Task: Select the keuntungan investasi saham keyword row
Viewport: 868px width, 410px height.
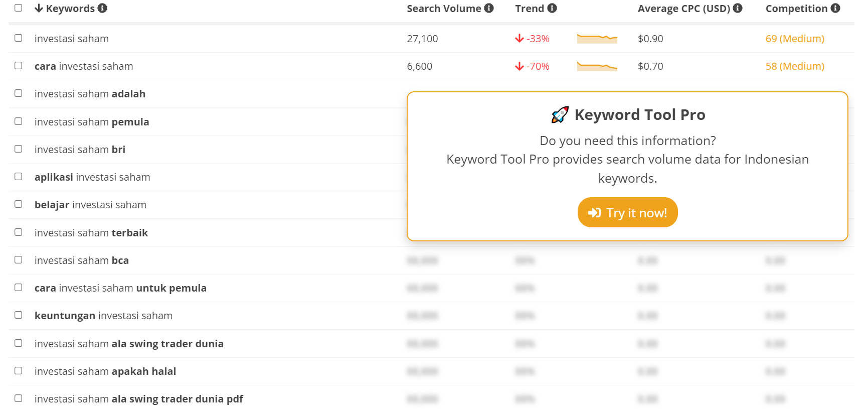Action: [x=431, y=316]
